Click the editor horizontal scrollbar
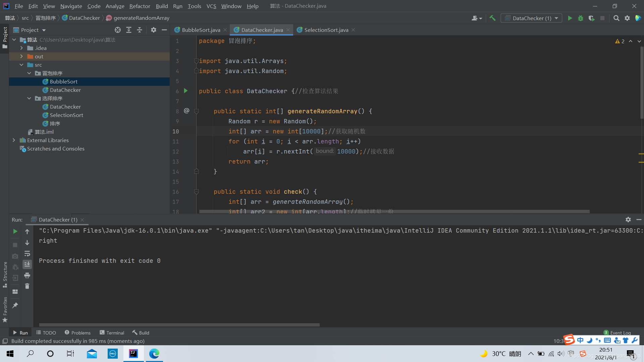 click(x=394, y=212)
